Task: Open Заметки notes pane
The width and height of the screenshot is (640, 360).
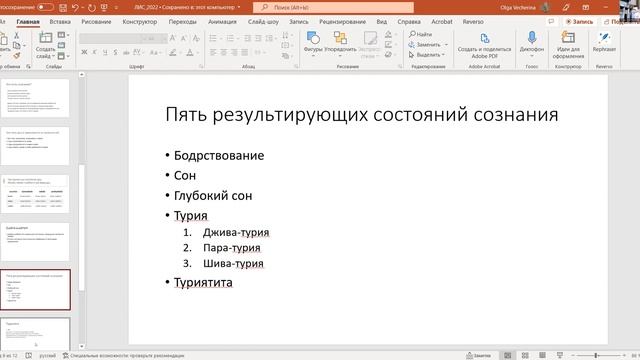Action: click(479, 356)
